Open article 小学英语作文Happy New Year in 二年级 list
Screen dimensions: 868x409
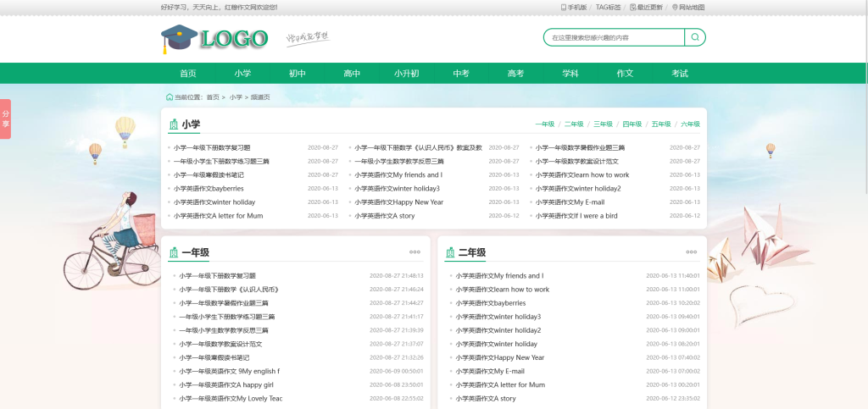click(x=500, y=357)
